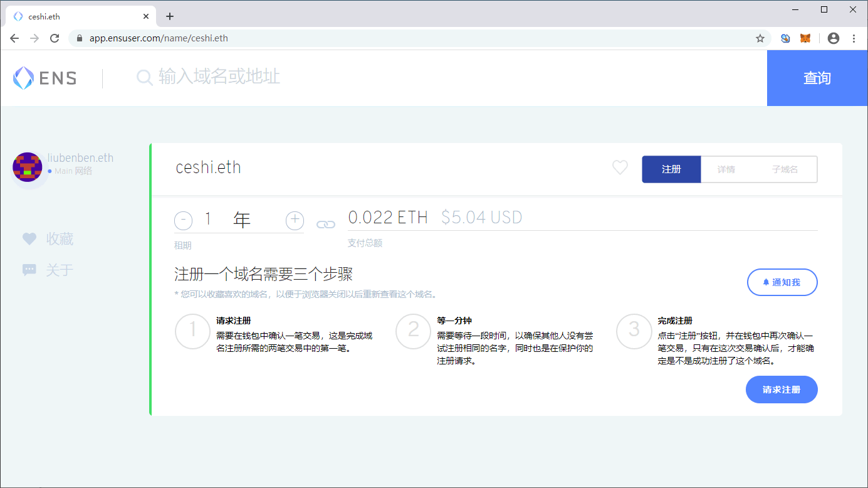Click the 通知我 notify button
The height and width of the screenshot is (488, 868).
pos(782,282)
